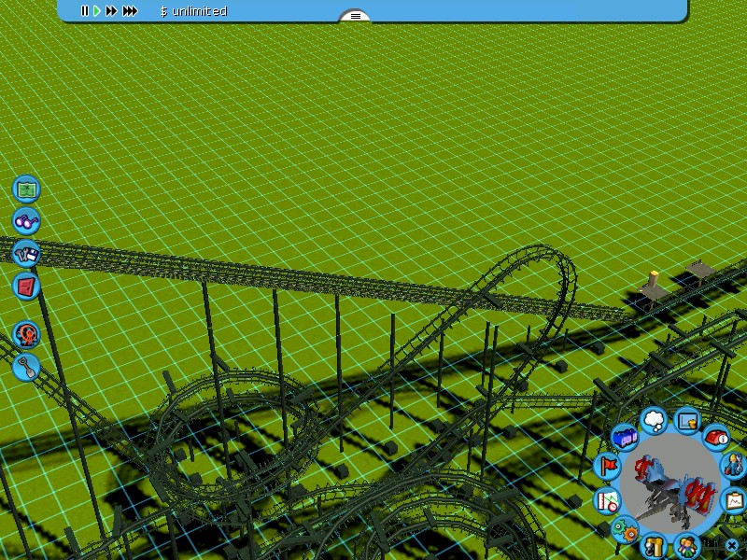This screenshot has height=560, width=747.
Task: Open the chart with red clock icon
Action: 607,500
